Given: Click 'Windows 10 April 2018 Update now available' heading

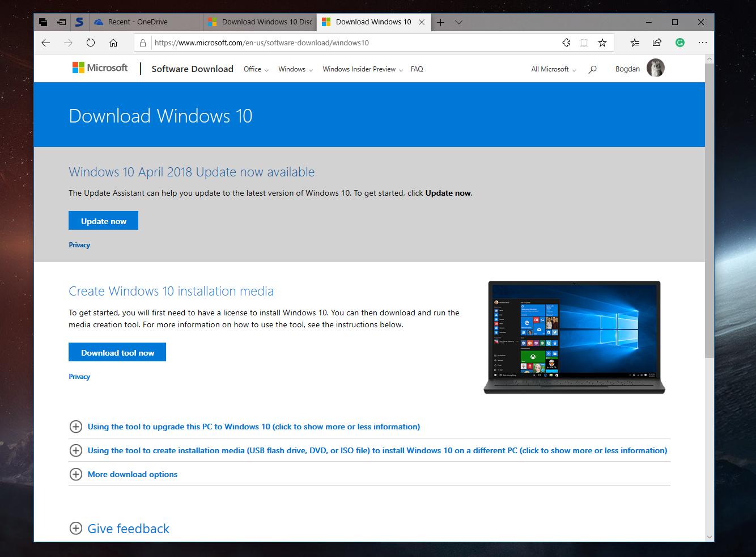Looking at the screenshot, I should click(x=192, y=172).
